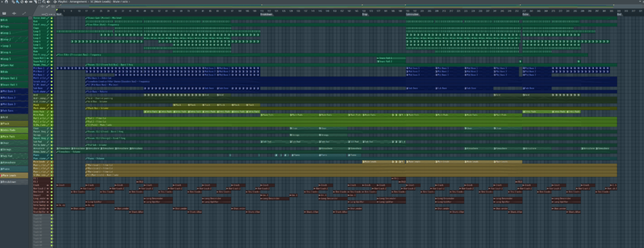Show patterns in the picker panel
The height and width of the screenshot is (248, 644).
(4, 13)
